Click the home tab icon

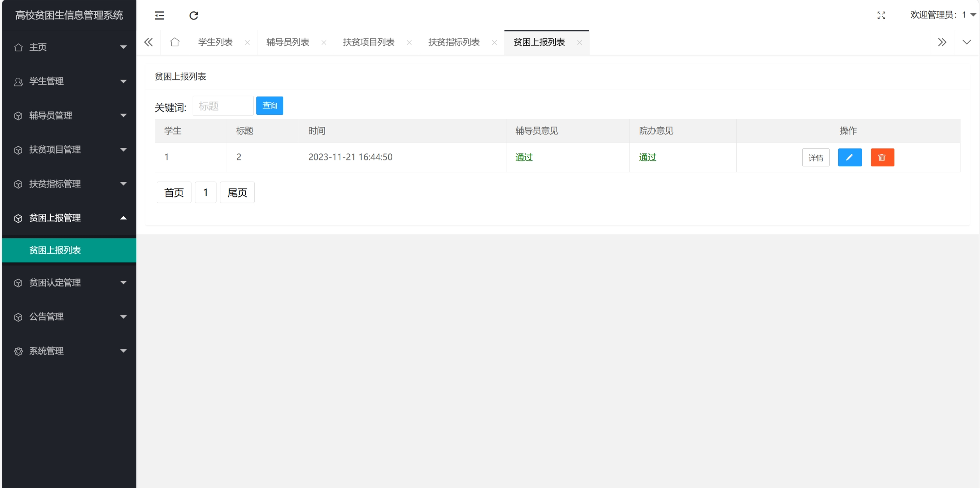click(175, 42)
